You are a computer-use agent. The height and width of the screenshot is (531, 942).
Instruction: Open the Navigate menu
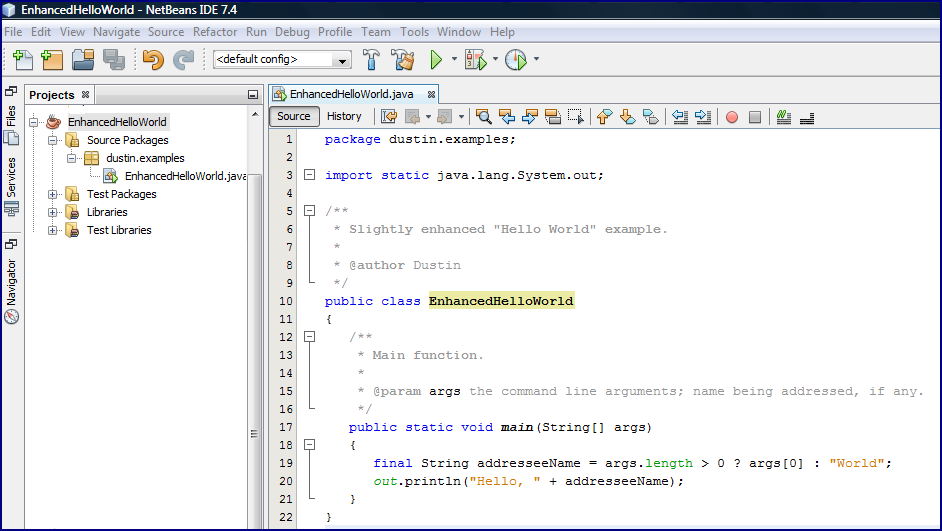click(117, 32)
